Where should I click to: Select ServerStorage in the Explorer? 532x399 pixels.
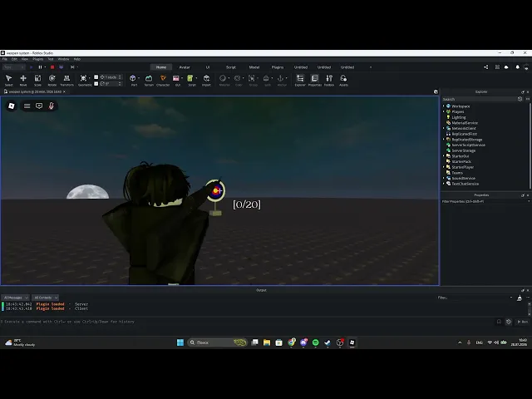(464, 150)
